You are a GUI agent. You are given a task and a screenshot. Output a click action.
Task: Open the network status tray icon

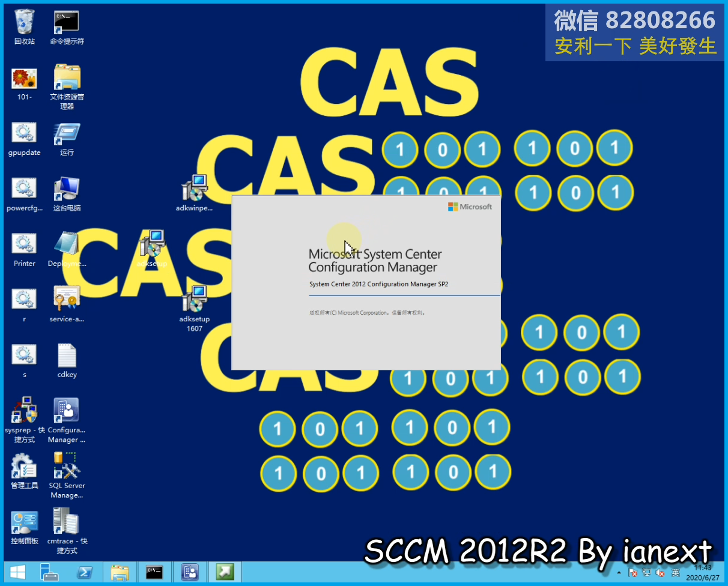(x=647, y=573)
